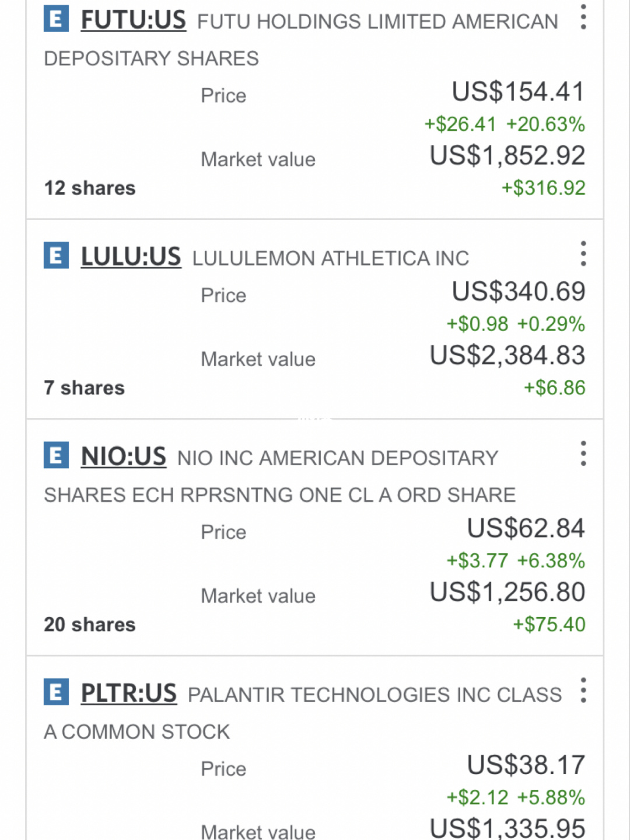Open the FUTU:US ticker link

click(x=133, y=20)
